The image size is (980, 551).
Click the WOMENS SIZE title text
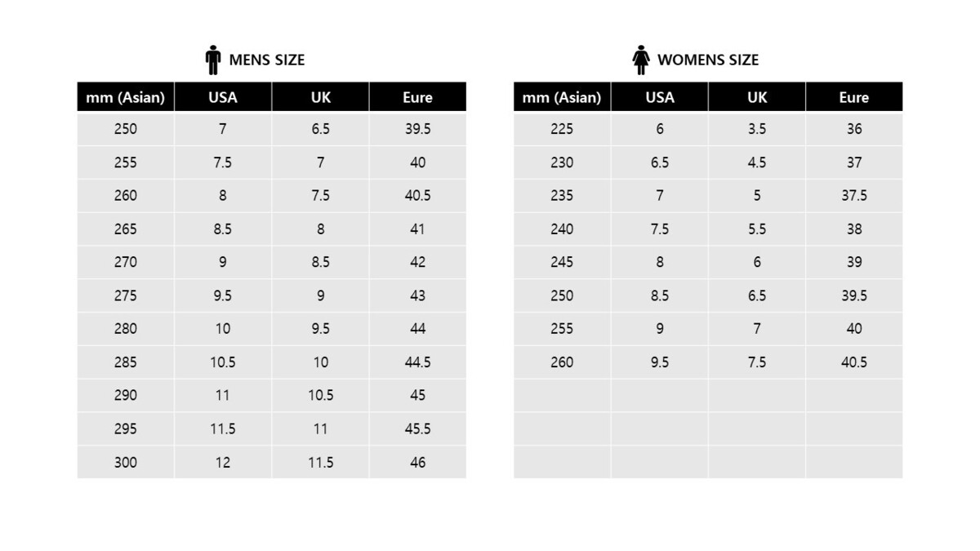(x=707, y=60)
